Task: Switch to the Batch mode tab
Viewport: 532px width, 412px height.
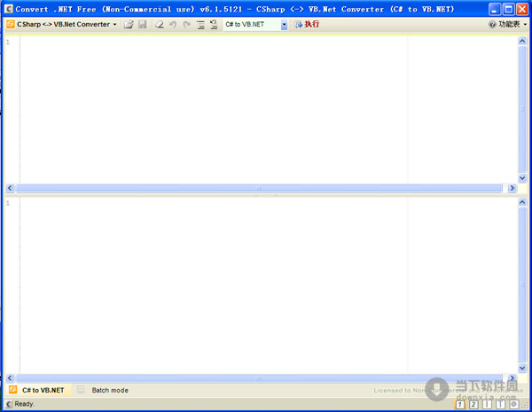Action: [110, 391]
